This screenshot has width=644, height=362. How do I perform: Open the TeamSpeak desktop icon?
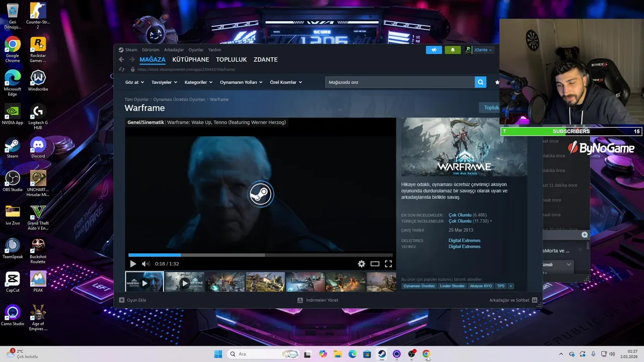pos(13,248)
